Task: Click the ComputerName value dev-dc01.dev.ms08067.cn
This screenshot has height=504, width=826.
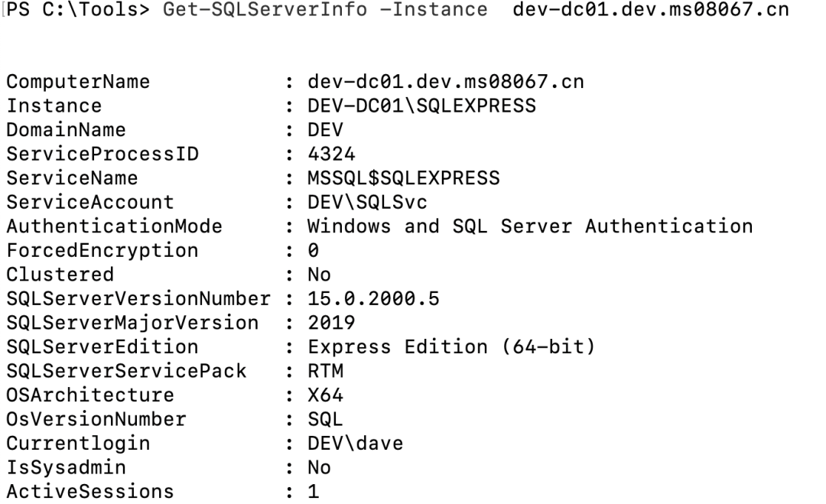Action: [446, 82]
